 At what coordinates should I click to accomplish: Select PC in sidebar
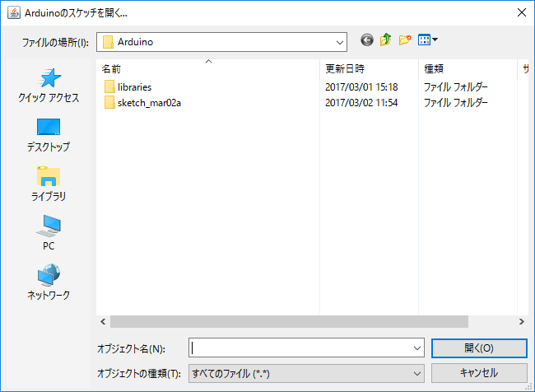pos(49,233)
